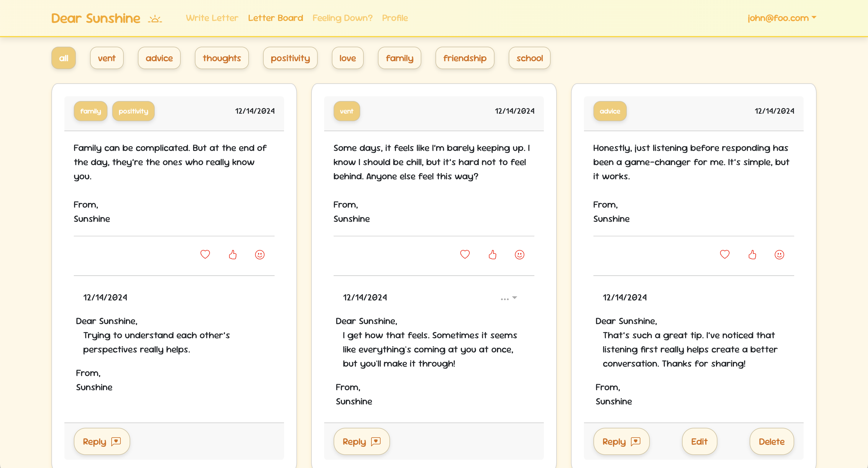868x468 pixels.
Task: Filter the board by the 'school' tag
Action: point(529,58)
